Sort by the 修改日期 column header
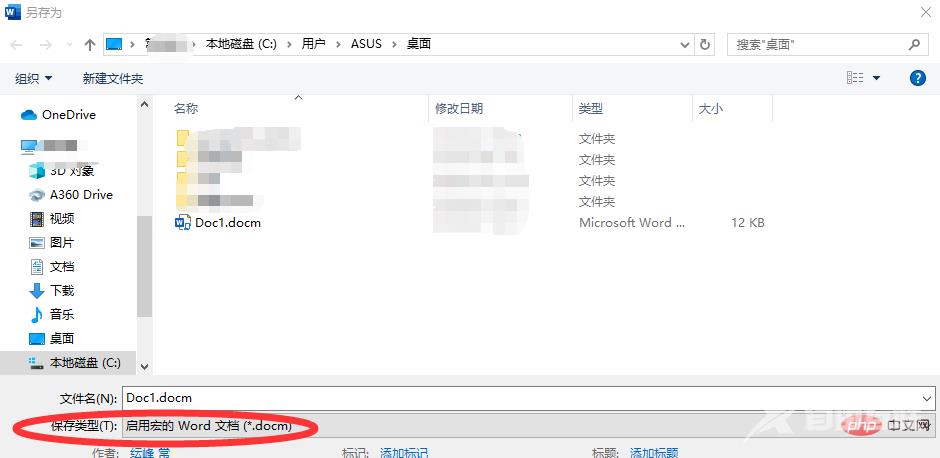 coord(459,108)
